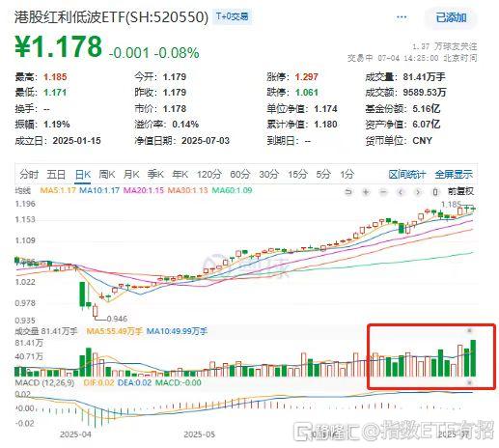Switch to the 分时 chart tab
The image size is (499, 448).
(x=29, y=175)
